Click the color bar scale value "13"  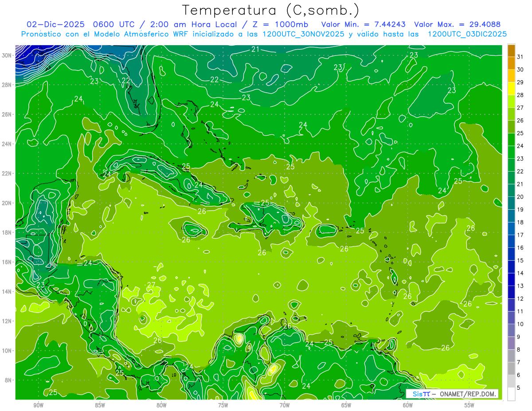point(520,286)
